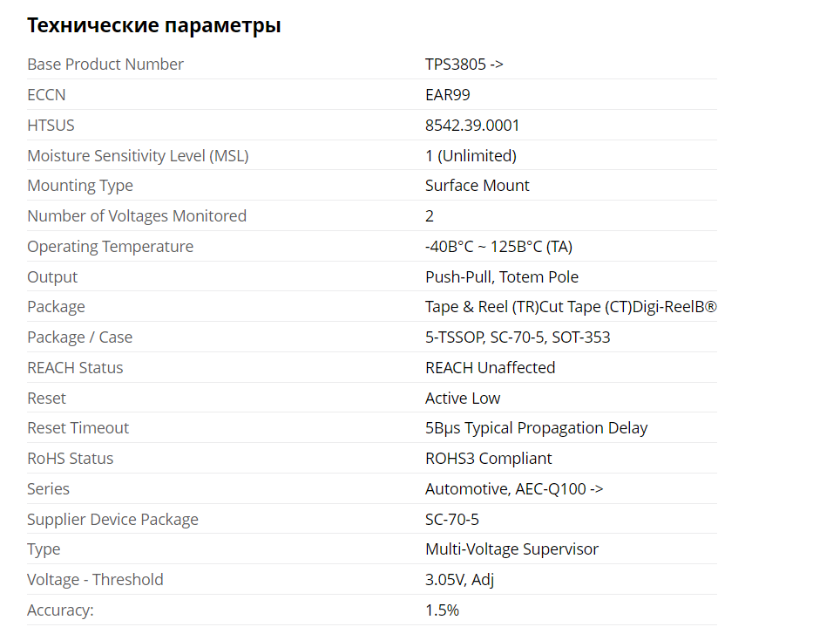Select the 'Tape & Reel (TR)Cut Tape (CT)Digi-ReelB®' value

[571, 307]
